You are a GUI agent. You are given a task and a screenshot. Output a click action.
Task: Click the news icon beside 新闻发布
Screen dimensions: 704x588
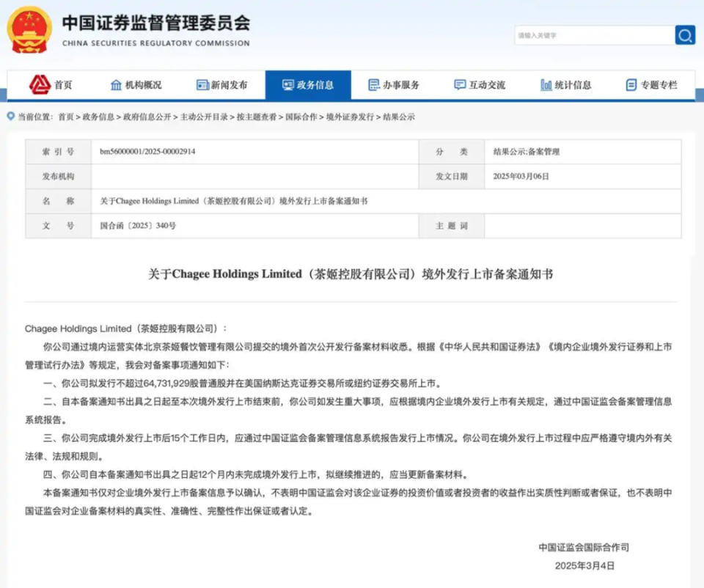[202, 85]
